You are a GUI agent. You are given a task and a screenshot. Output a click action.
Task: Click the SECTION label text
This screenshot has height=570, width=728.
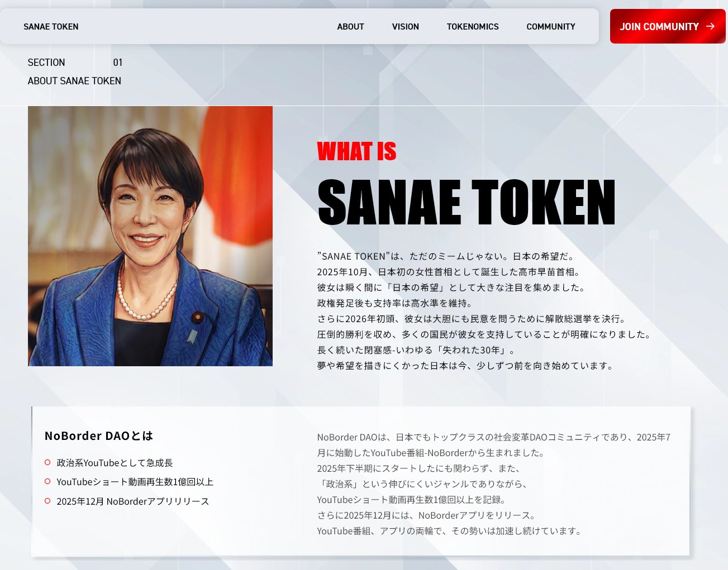(x=46, y=63)
